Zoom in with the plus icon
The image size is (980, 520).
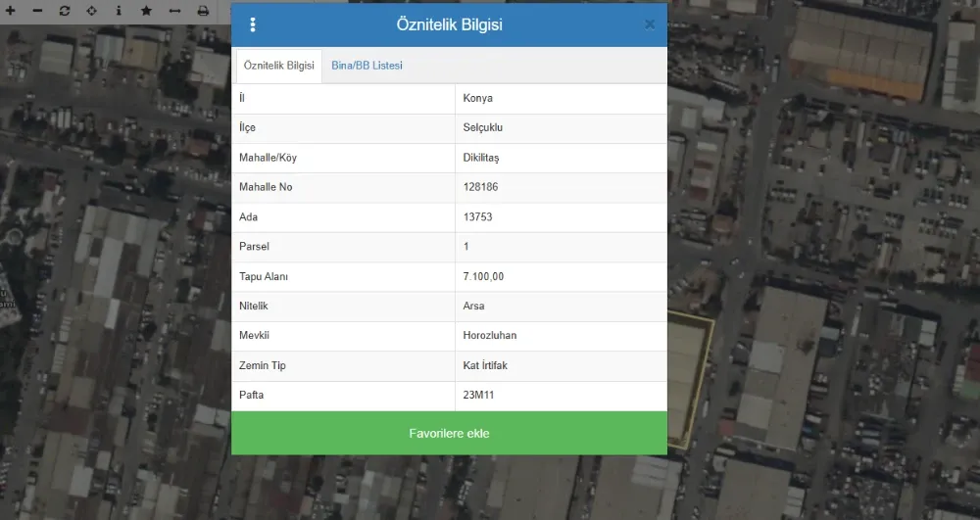(x=9, y=10)
